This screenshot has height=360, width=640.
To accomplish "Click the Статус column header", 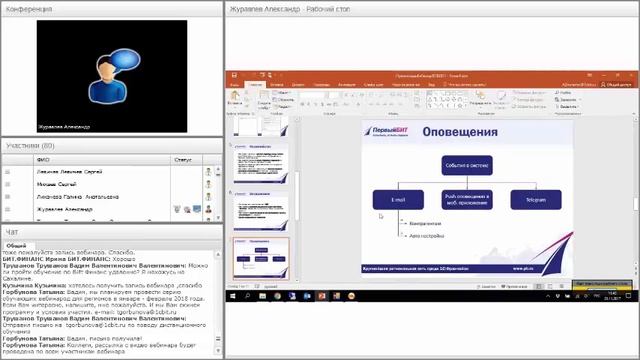I will coord(187,160).
